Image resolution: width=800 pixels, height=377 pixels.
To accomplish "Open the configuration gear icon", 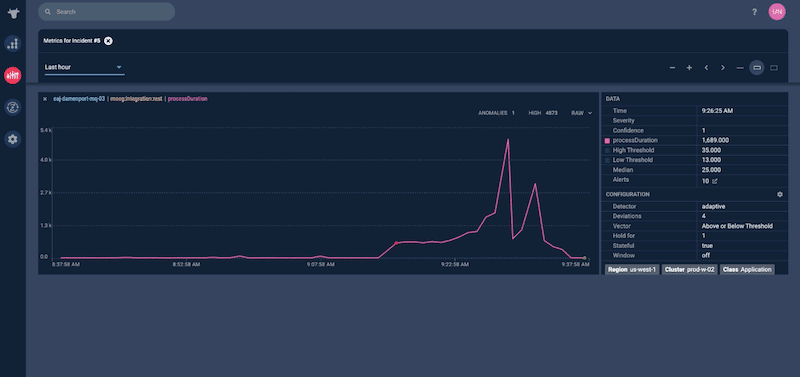I will click(x=780, y=194).
